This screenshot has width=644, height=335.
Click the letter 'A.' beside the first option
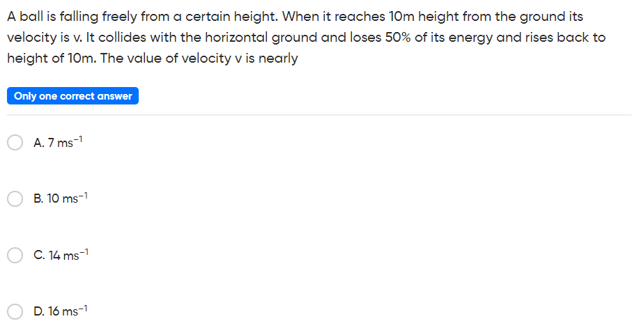click(39, 143)
